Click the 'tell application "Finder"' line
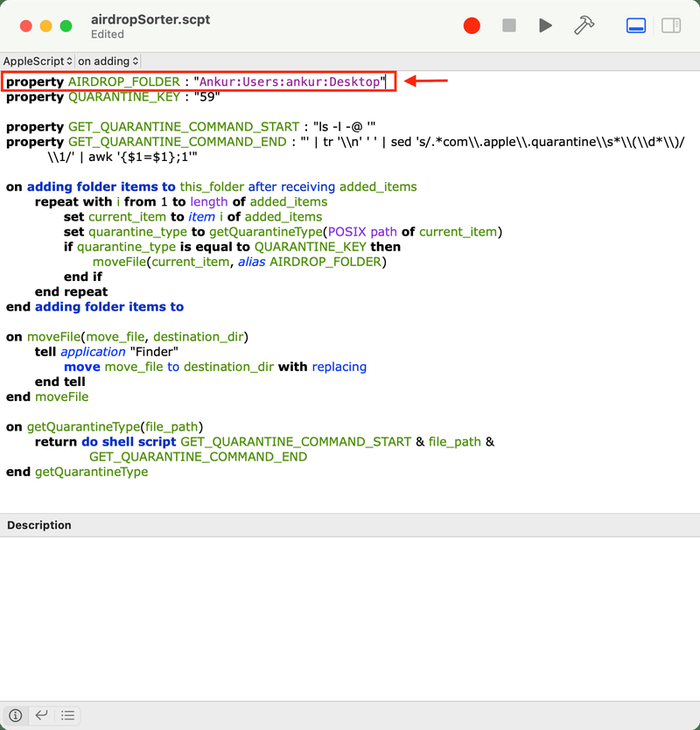 [x=107, y=352]
